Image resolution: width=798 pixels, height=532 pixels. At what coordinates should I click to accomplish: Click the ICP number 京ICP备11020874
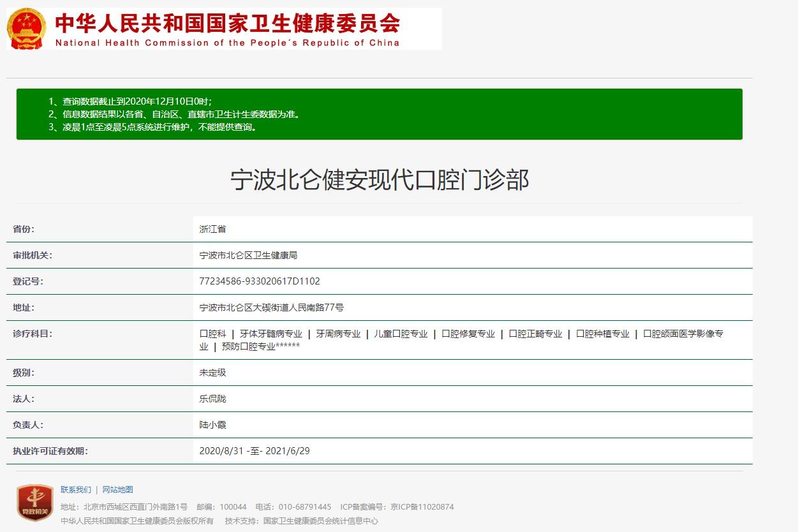[x=422, y=507]
